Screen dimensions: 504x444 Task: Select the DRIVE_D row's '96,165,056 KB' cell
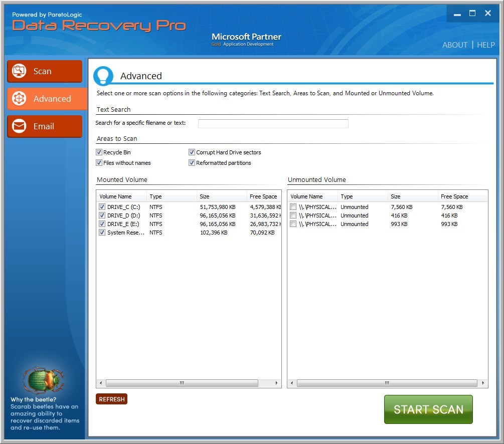(218, 215)
